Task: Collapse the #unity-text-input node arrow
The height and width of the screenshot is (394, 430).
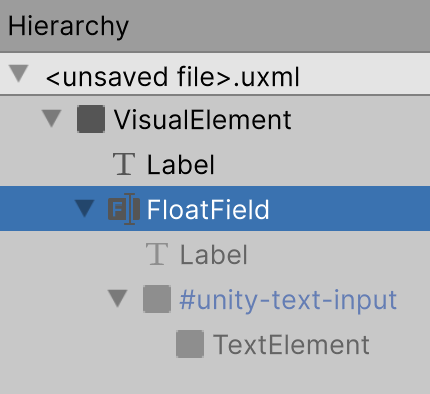Action: [x=118, y=299]
